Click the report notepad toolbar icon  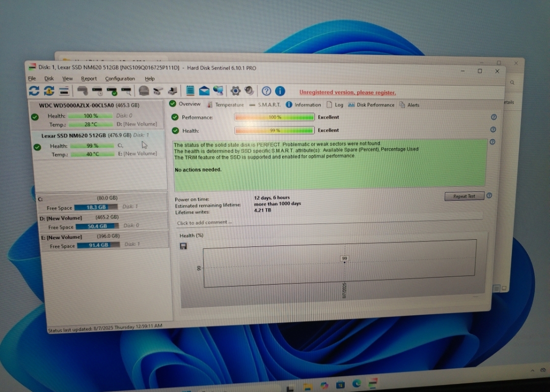pos(190,91)
